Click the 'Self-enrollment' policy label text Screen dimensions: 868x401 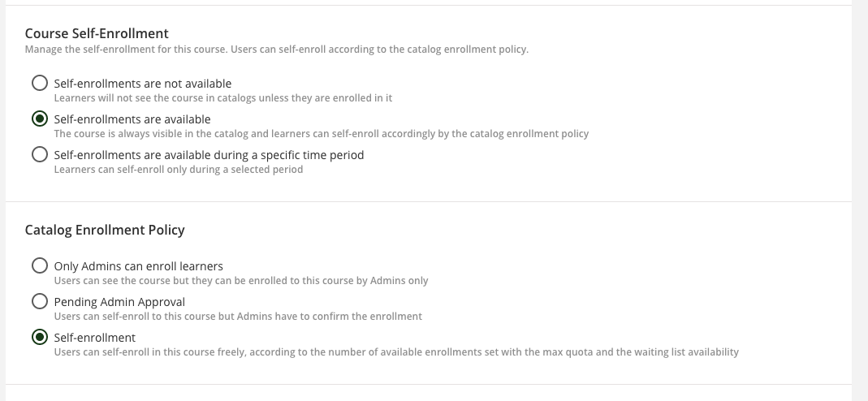(x=94, y=338)
